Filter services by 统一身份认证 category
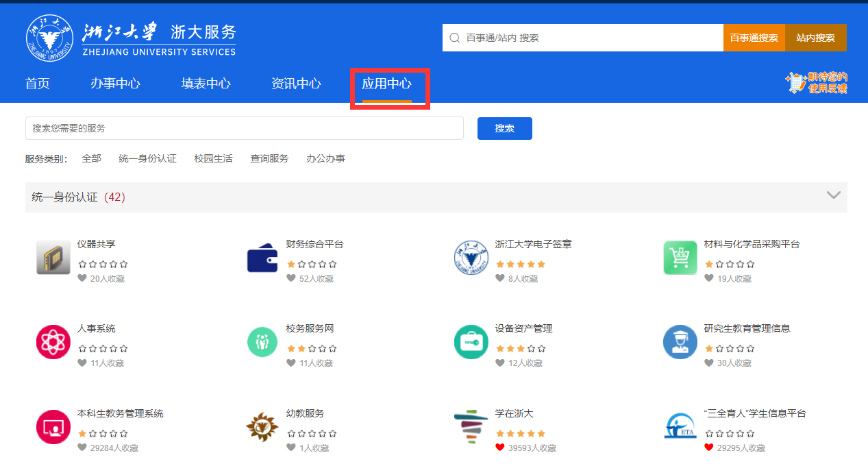This screenshot has width=868, height=475. pyautogui.click(x=148, y=159)
